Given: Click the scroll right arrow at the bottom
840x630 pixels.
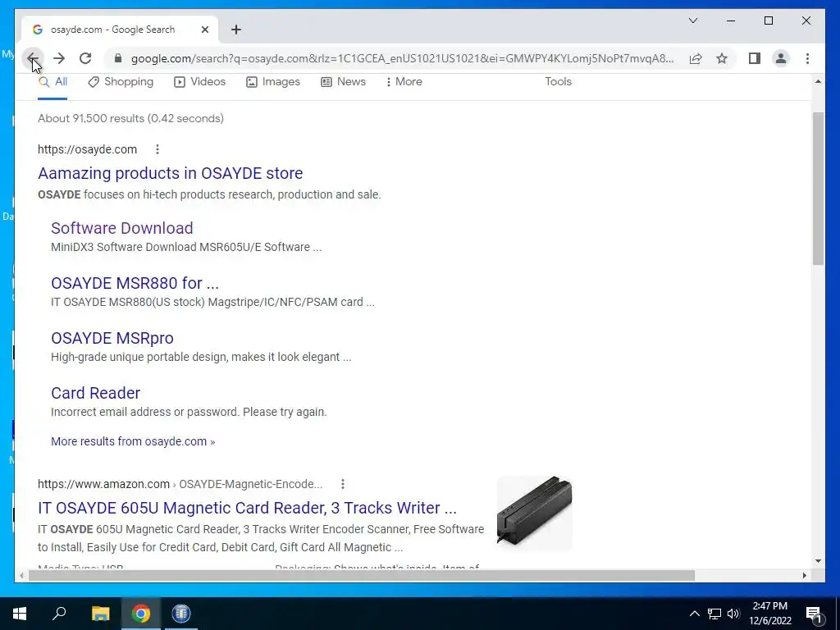Looking at the screenshot, I should [804, 575].
